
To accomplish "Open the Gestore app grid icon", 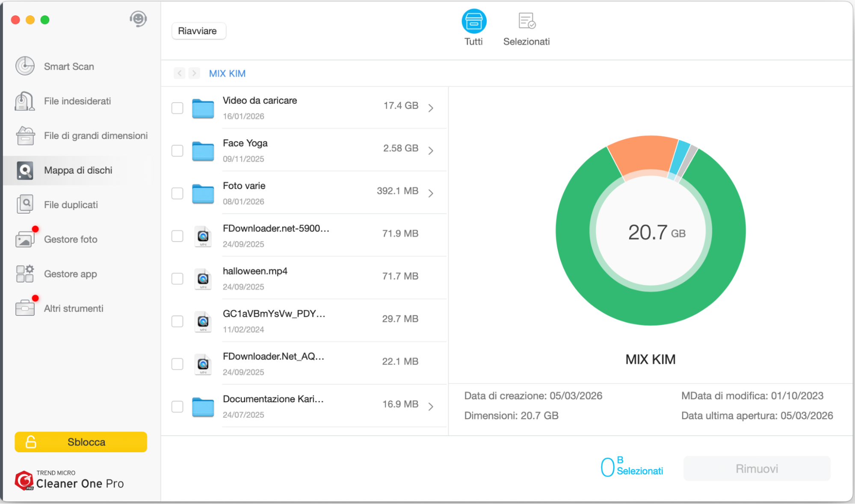I will click(25, 274).
